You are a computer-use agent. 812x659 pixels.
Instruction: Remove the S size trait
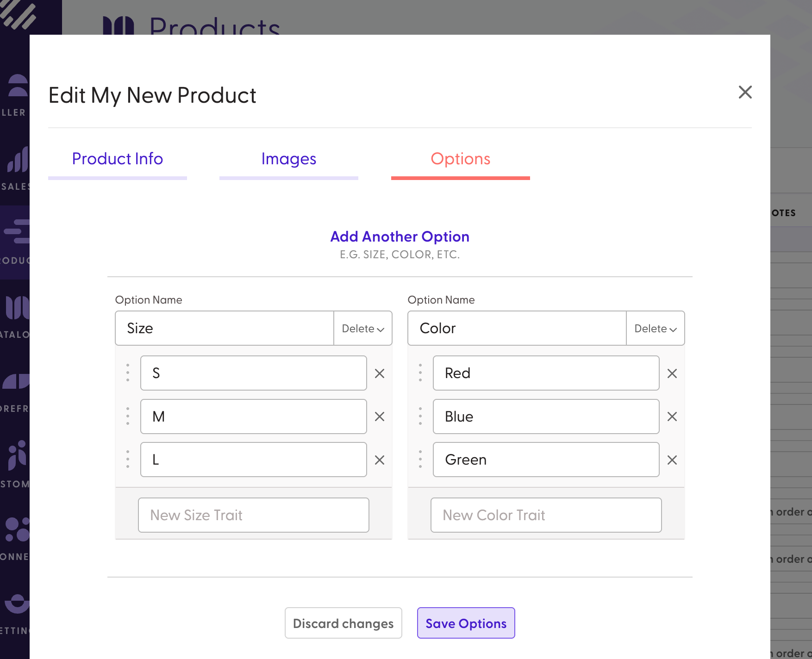(x=380, y=373)
